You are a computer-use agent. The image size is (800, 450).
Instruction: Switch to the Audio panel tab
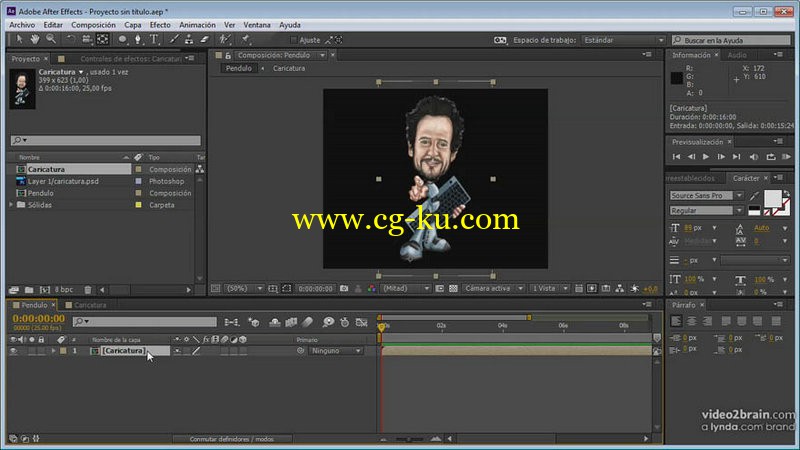tap(737, 55)
